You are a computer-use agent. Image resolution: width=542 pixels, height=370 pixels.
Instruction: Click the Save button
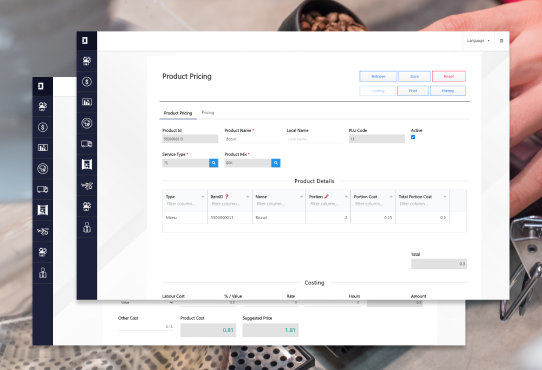pos(414,76)
